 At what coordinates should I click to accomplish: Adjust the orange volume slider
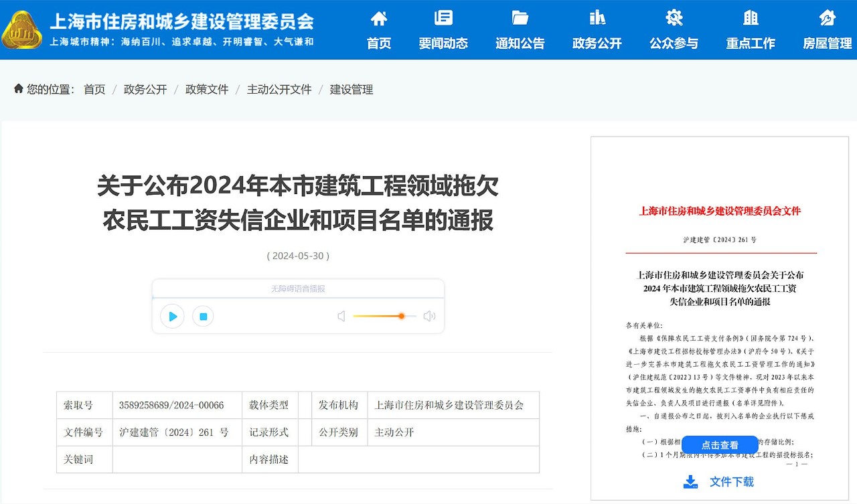[401, 316]
